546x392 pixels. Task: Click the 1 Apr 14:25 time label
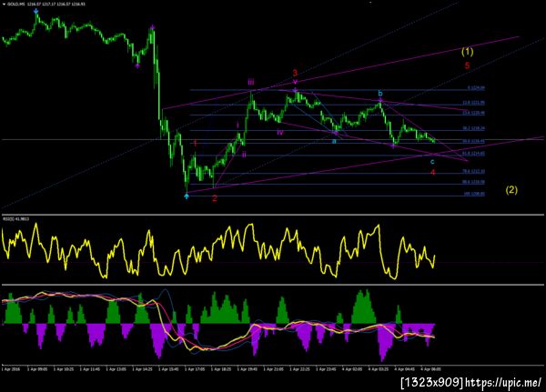(x=142, y=369)
